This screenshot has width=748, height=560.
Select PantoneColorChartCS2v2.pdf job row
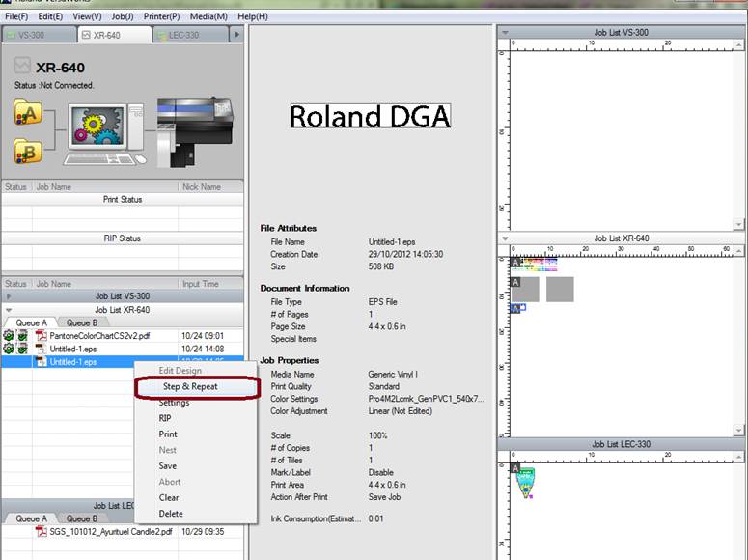123,336
